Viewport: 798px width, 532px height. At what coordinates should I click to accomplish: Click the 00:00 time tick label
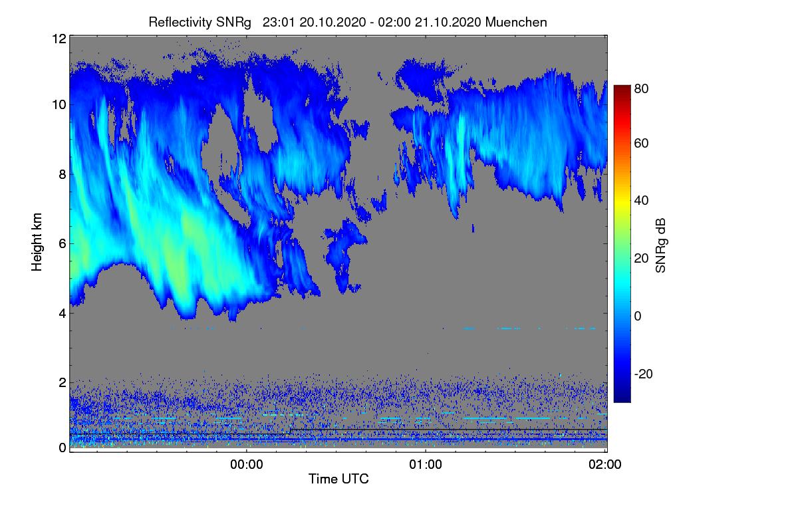coord(247,465)
